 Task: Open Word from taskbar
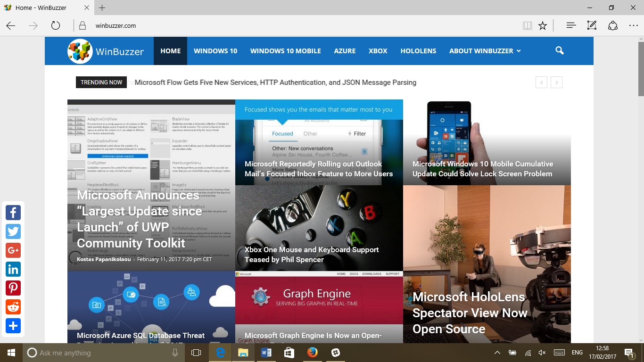tap(266, 353)
